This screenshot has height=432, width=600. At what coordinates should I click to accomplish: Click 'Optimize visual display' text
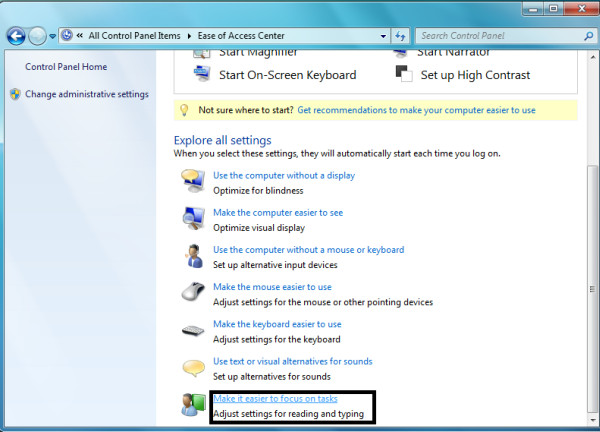click(259, 228)
